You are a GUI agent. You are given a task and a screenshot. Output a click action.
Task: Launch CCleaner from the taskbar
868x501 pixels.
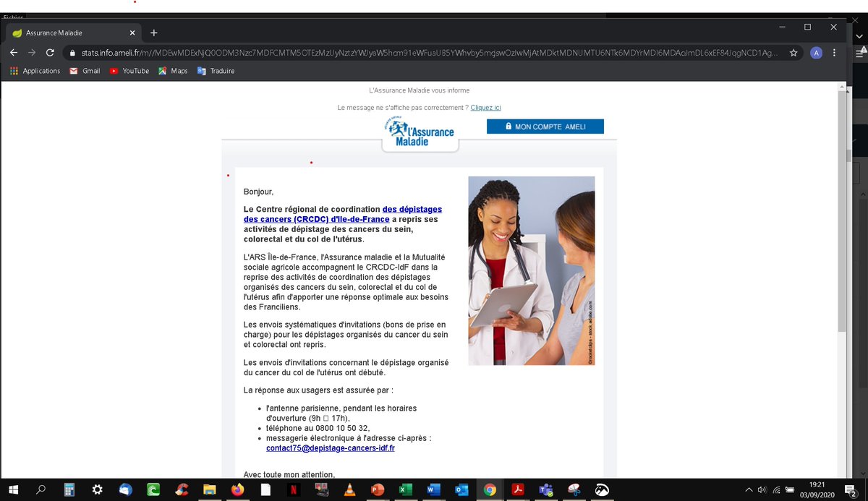click(182, 489)
